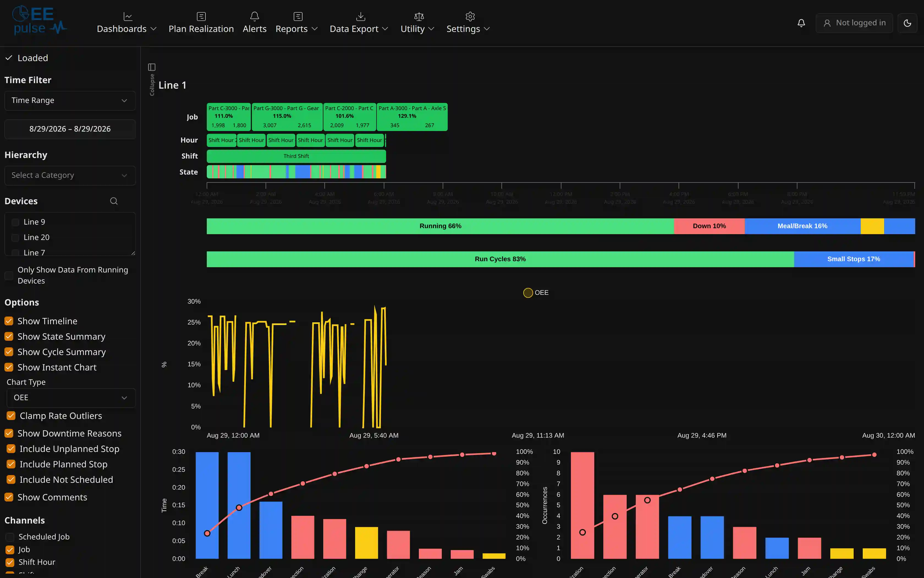
Task: Check the Scheduled Job channel
Action: pos(10,537)
